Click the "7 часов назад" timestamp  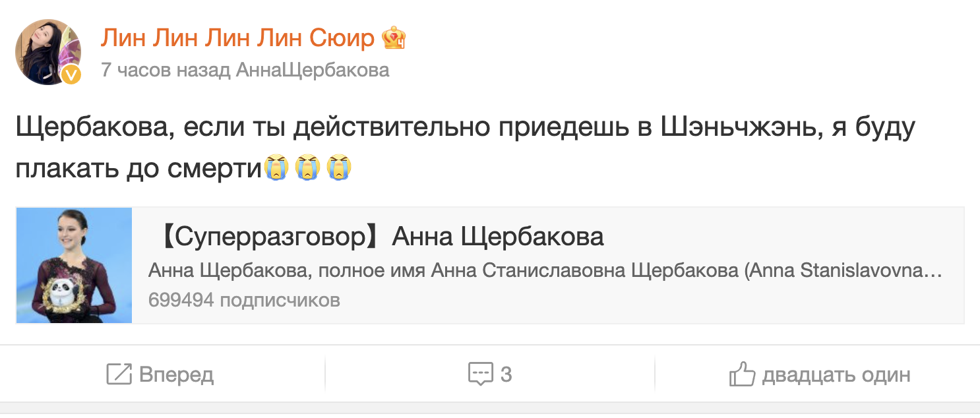click(166, 70)
